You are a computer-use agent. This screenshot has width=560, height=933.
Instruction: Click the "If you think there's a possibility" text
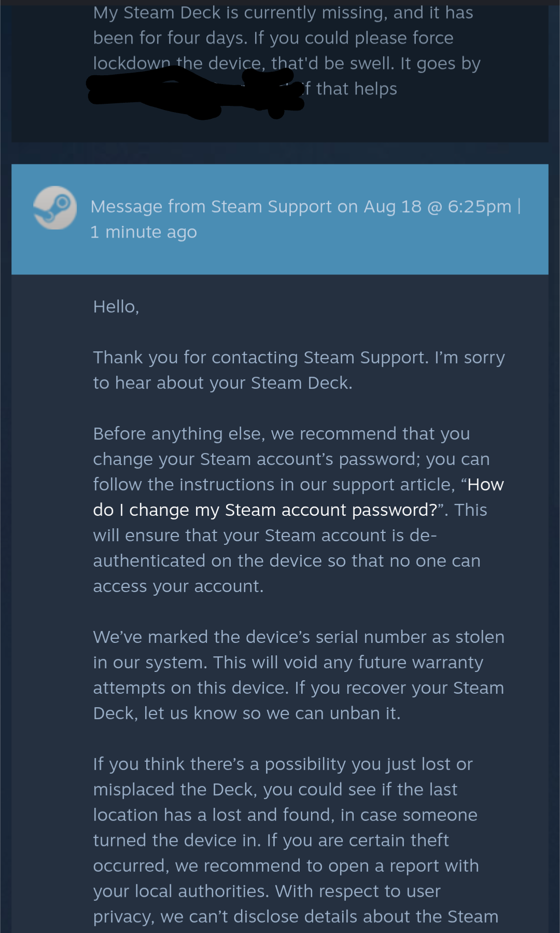[283, 764]
